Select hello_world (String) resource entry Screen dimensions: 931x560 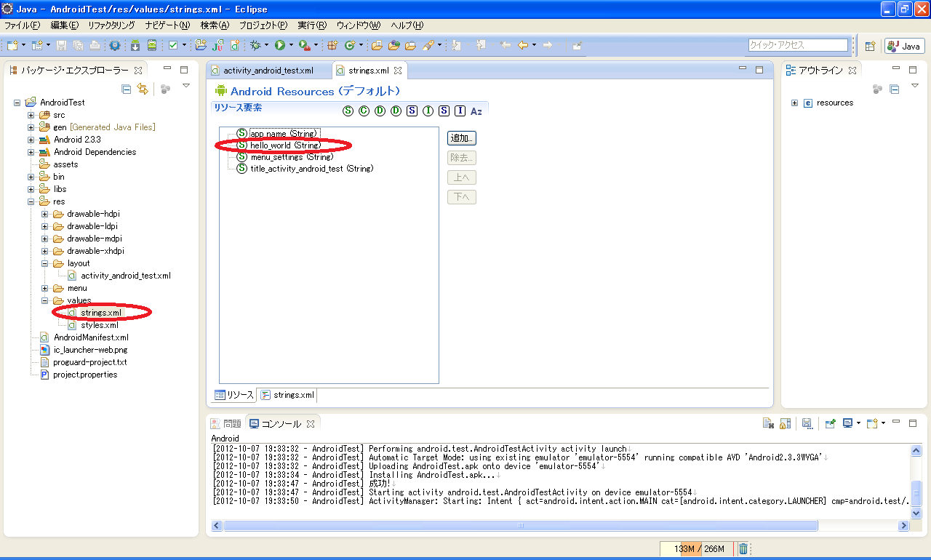(x=284, y=145)
